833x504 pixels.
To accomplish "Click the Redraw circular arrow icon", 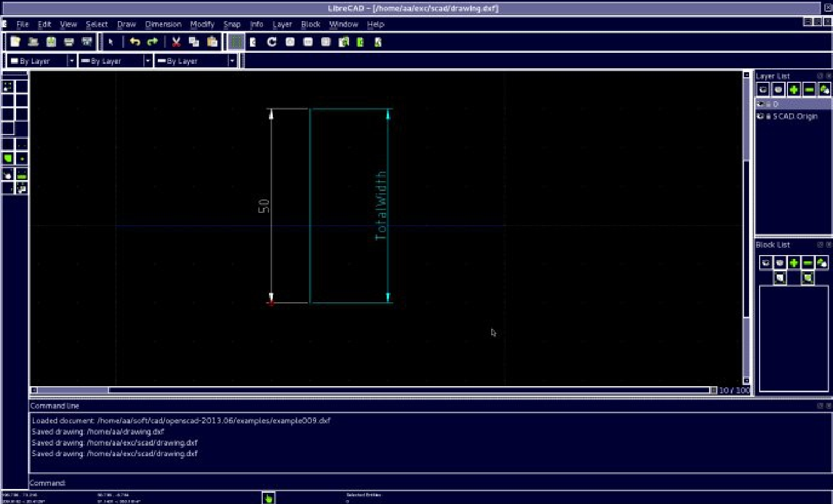I will tap(272, 42).
